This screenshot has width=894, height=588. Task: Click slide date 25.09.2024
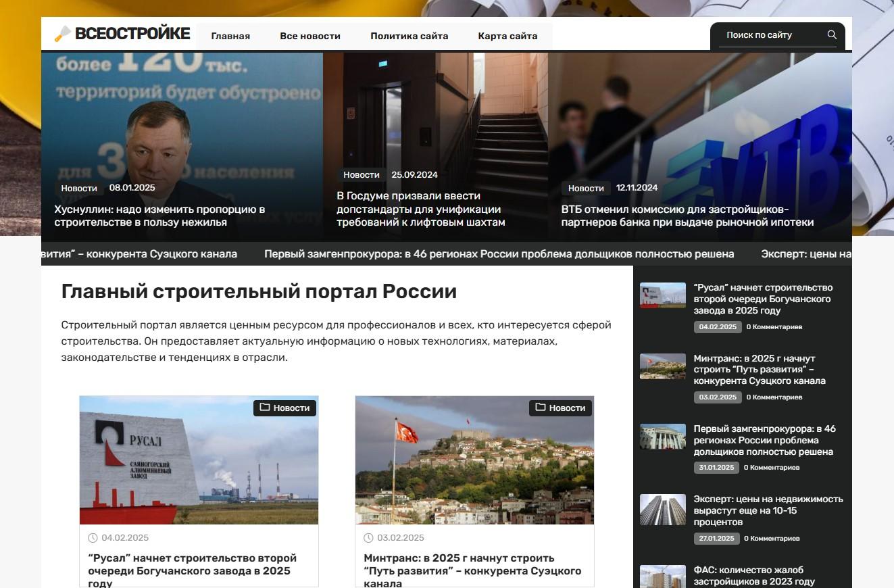415,175
